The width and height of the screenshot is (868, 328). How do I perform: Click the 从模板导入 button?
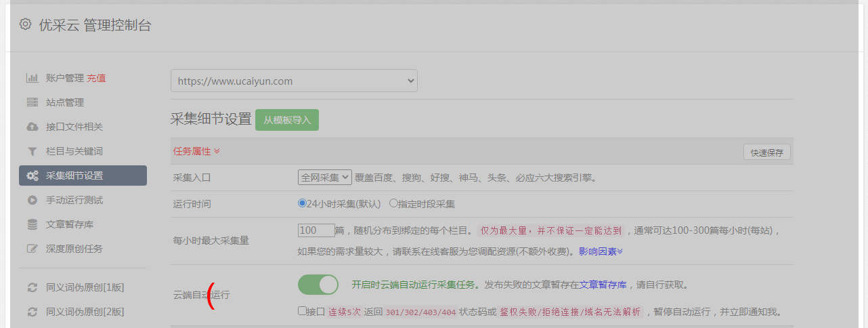point(287,120)
